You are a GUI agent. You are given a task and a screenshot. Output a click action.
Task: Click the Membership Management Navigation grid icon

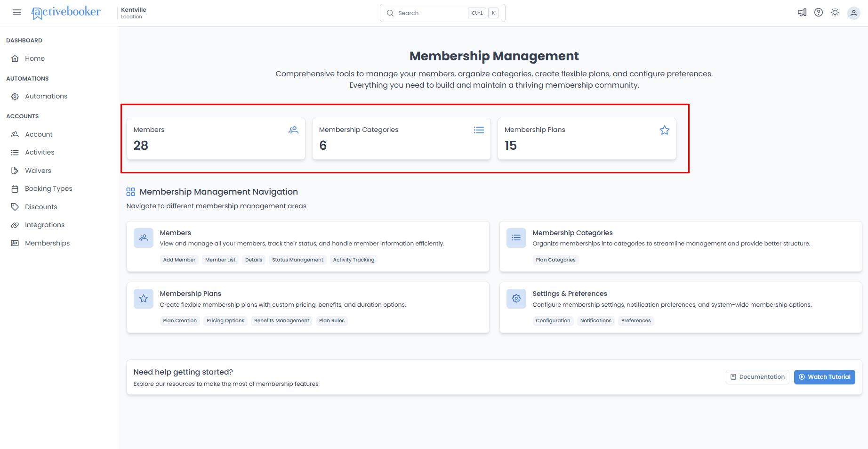(131, 192)
